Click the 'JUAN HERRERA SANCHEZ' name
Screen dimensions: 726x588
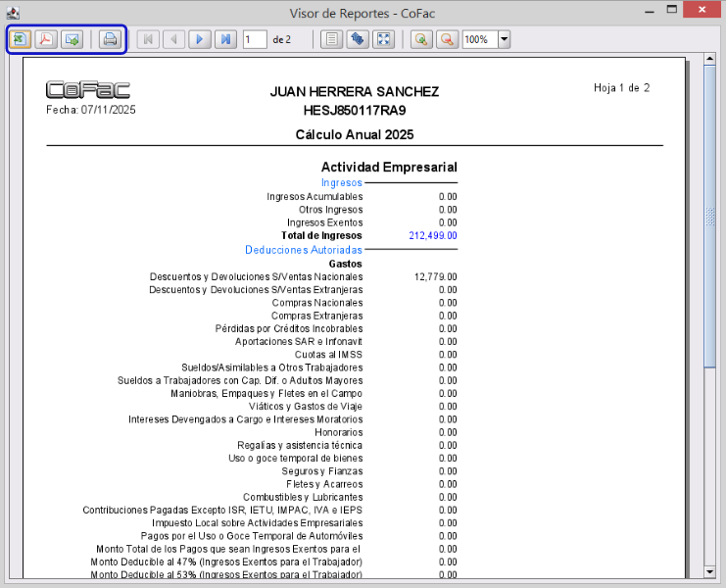pyautogui.click(x=355, y=92)
